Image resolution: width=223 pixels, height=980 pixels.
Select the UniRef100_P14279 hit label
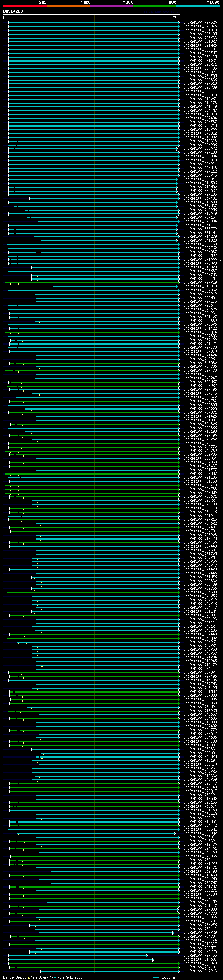coord(200,237)
